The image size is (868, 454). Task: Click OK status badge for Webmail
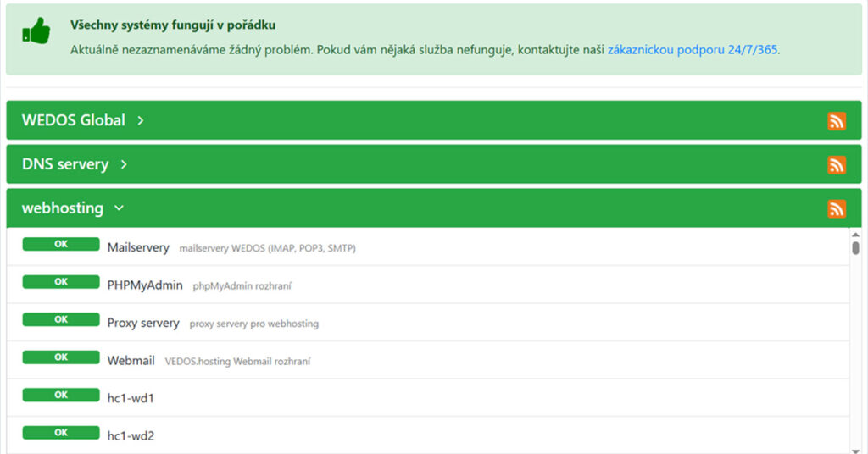[x=61, y=357]
